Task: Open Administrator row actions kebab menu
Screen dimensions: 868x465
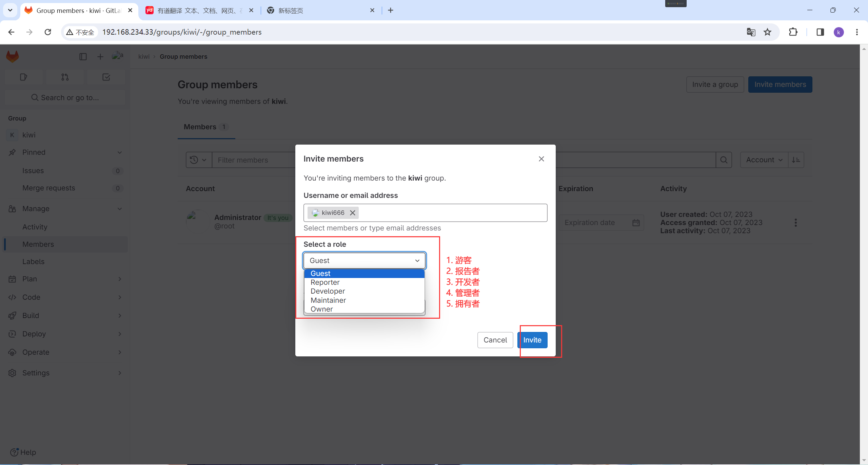Action: click(x=796, y=223)
